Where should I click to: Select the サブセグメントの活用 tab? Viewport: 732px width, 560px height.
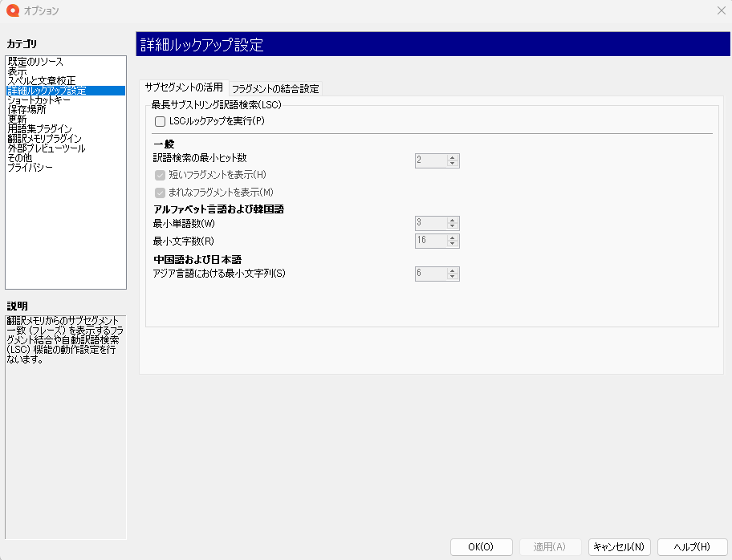pos(184,87)
